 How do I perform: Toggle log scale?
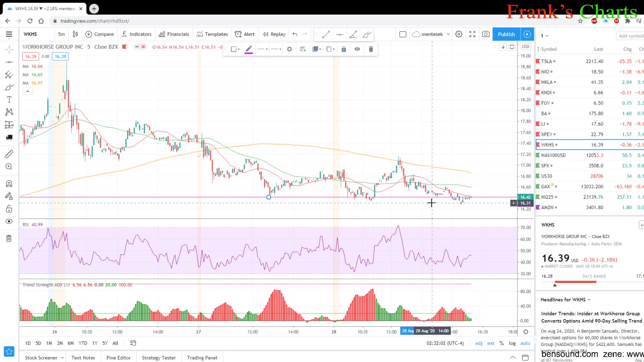(x=512, y=343)
